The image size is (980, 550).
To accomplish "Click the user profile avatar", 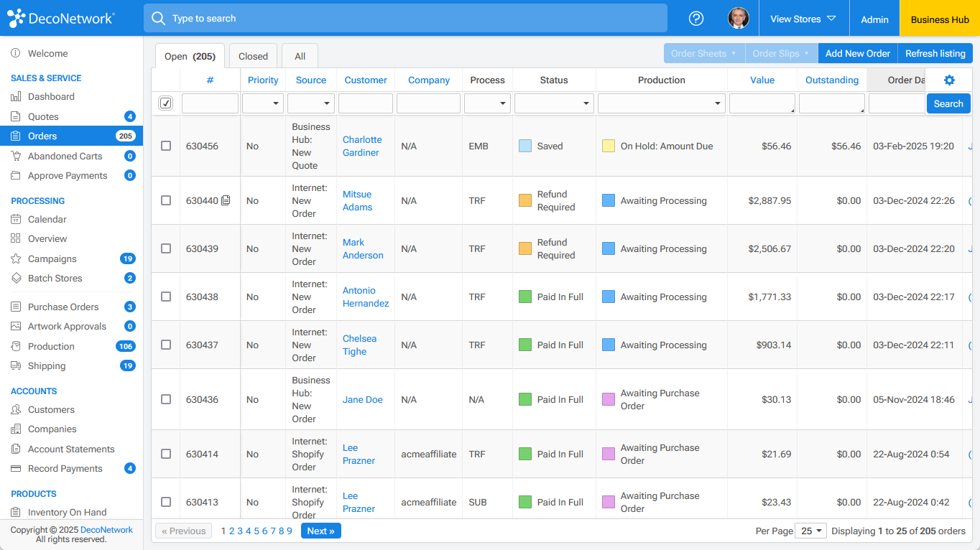I will [738, 19].
